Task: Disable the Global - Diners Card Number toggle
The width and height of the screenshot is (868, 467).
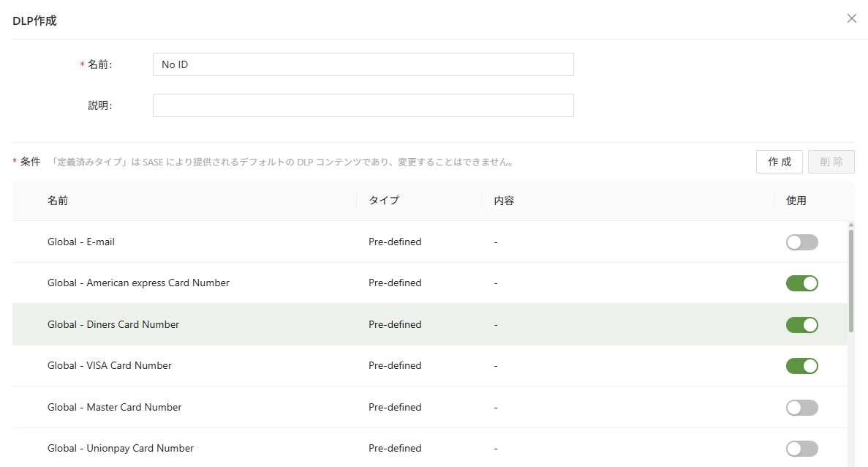Action: point(801,324)
